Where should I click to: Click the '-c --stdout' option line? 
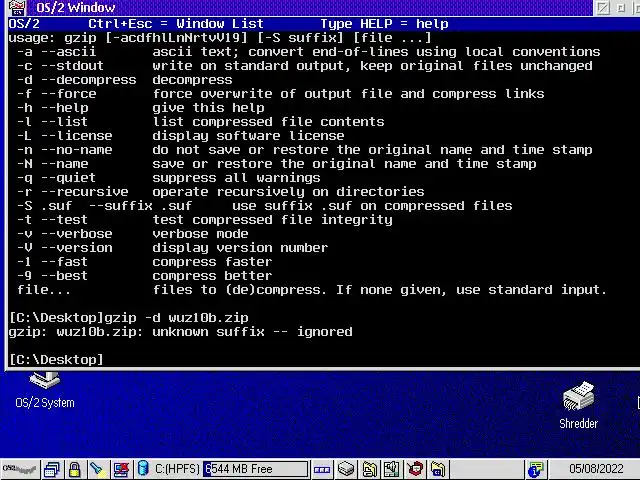304,66
